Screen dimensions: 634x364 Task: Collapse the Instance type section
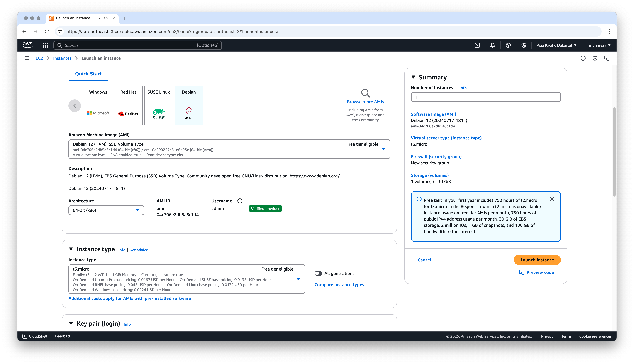coord(71,249)
